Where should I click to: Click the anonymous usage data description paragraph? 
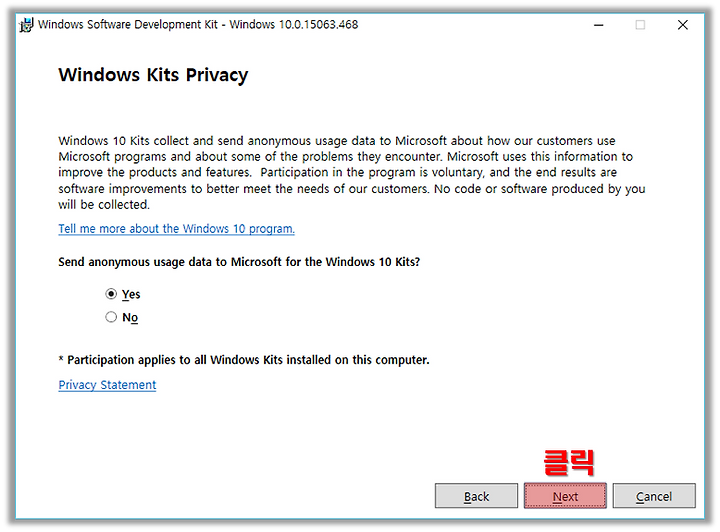coord(352,173)
